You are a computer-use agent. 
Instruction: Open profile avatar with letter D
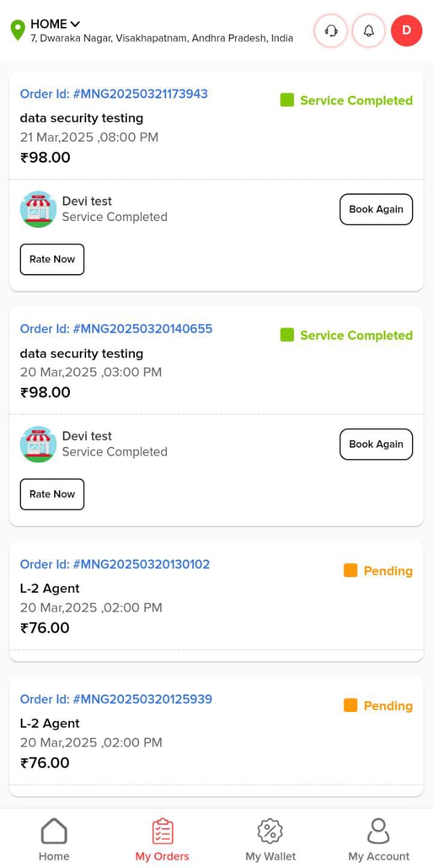pyautogui.click(x=407, y=31)
